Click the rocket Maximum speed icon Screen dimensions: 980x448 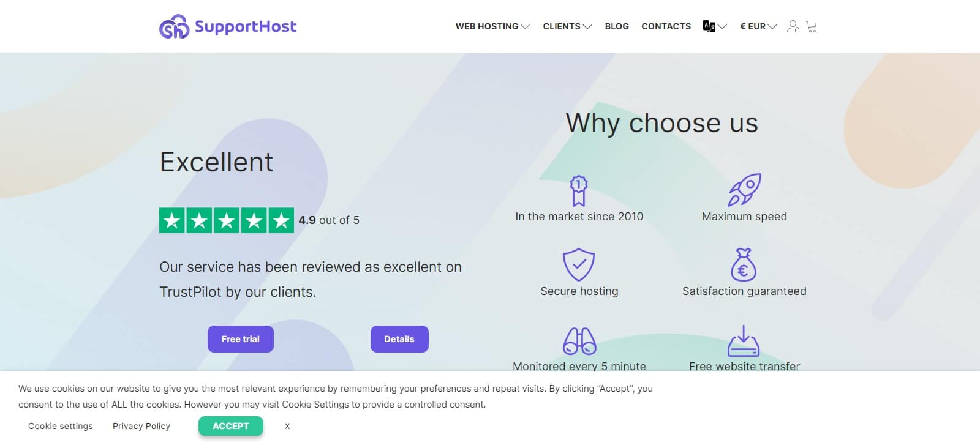pyautogui.click(x=745, y=190)
